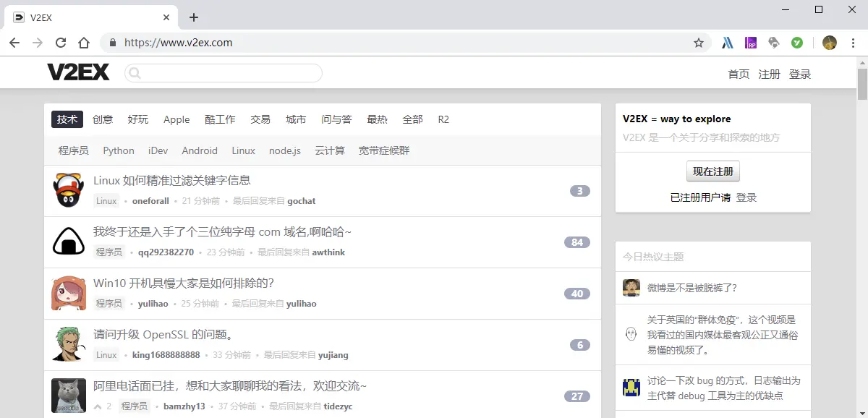This screenshot has height=418, width=868.
Task: Go to the browser home icon
Action: pos(84,43)
